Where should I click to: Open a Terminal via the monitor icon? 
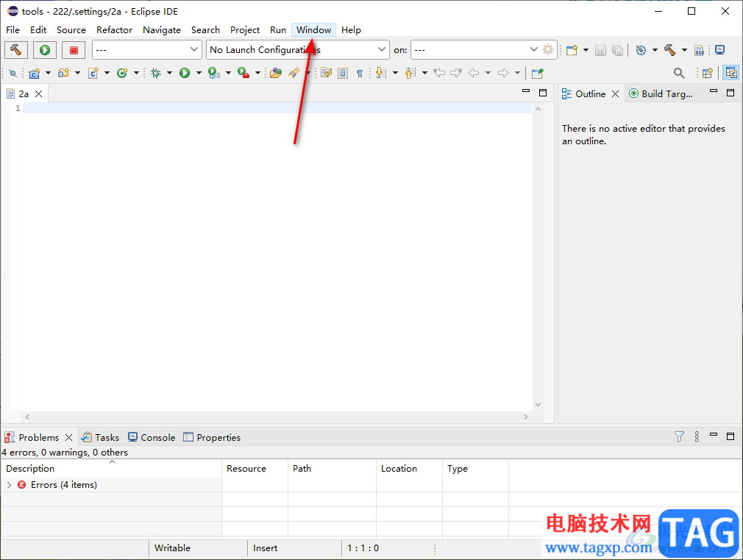[719, 50]
